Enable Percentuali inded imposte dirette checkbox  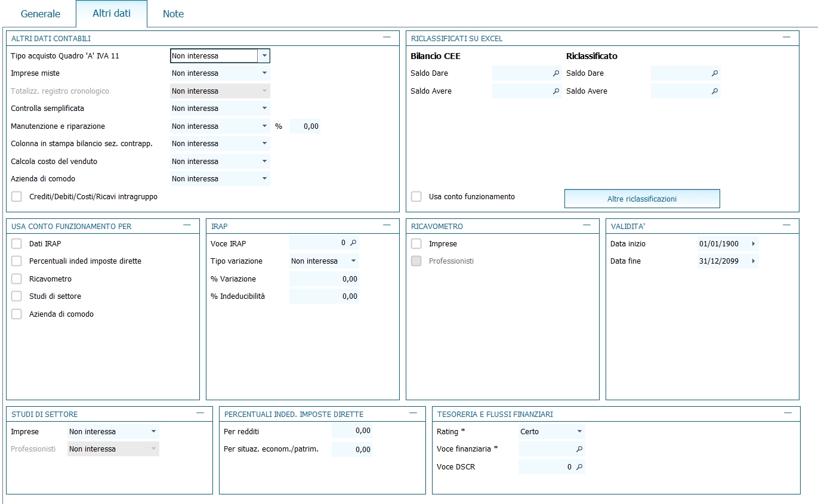click(x=17, y=261)
